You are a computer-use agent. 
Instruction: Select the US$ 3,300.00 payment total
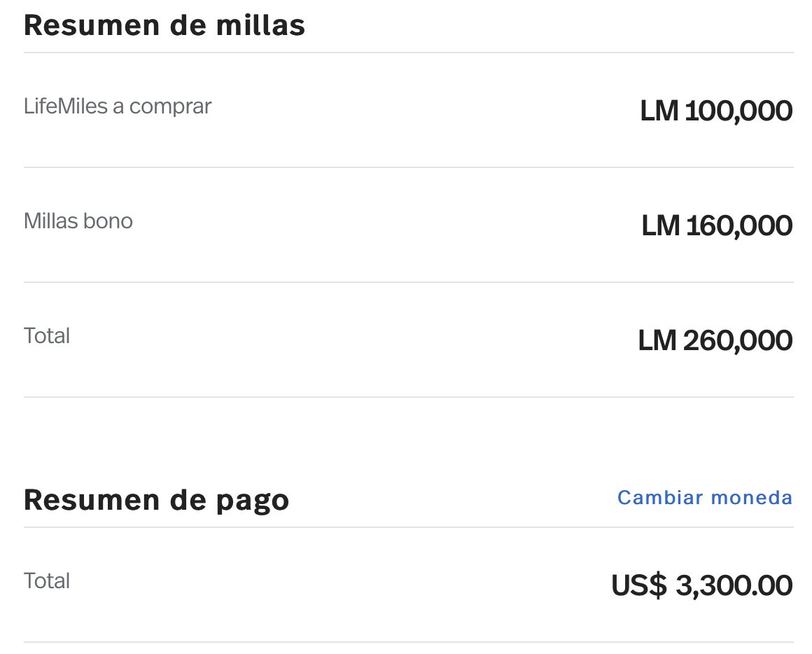coord(701,585)
